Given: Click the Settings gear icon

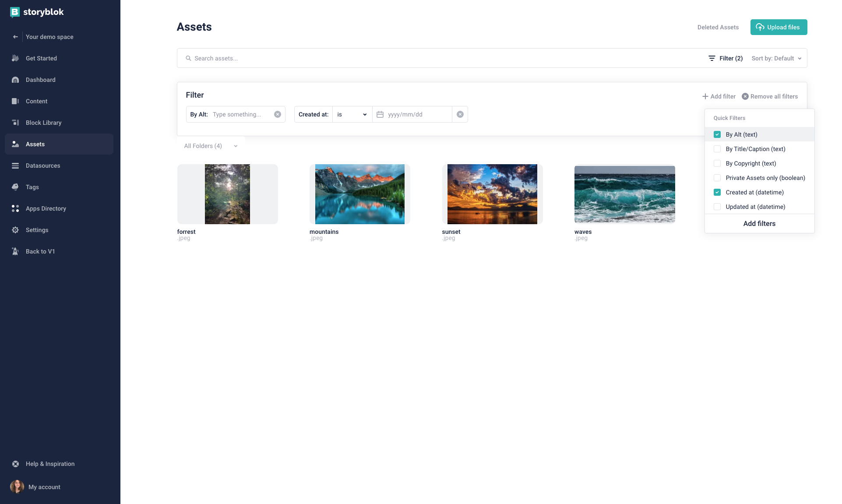Looking at the screenshot, I should pyautogui.click(x=15, y=230).
